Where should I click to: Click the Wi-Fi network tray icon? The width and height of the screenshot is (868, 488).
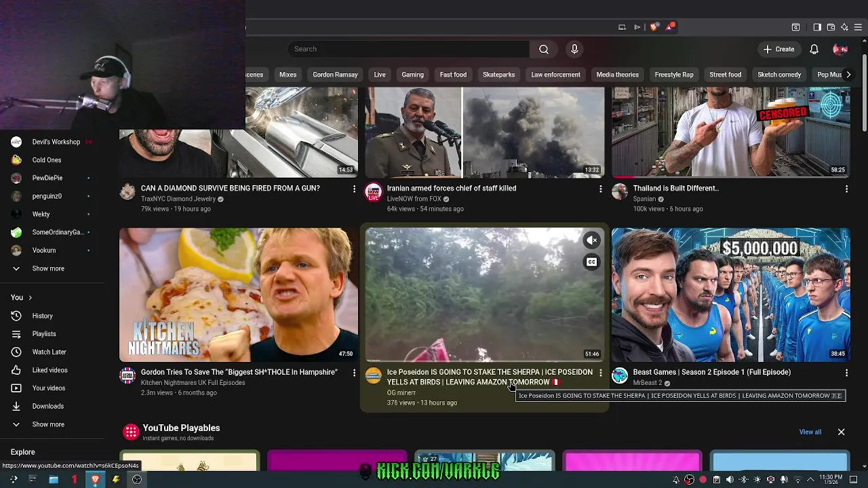797,480
